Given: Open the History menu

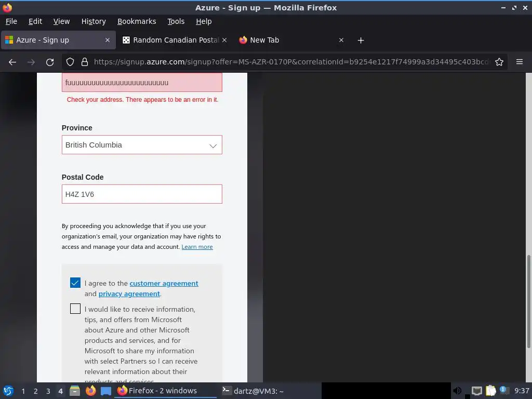Looking at the screenshot, I should [x=94, y=21].
